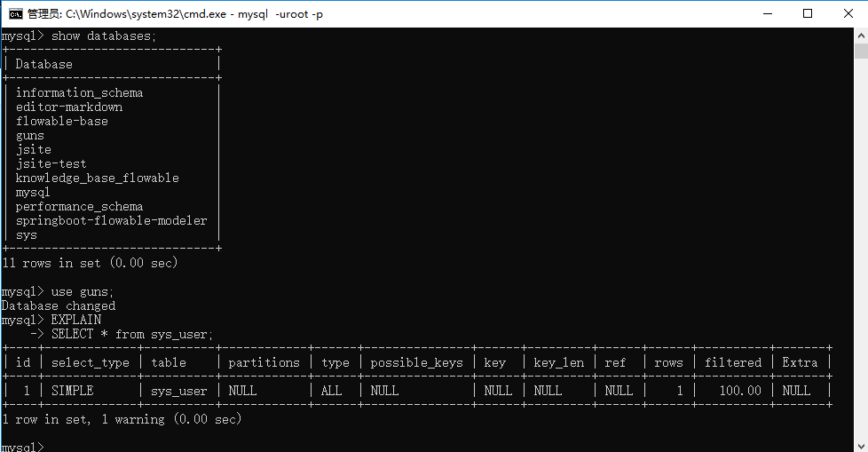
Task: Click the 'SELECT * from sys_user;' line
Action: pyautogui.click(x=132, y=334)
